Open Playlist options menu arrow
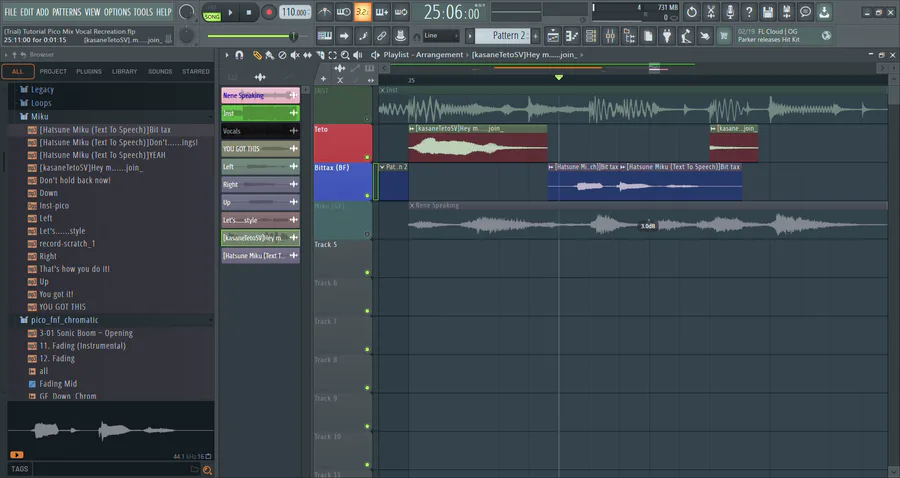This screenshot has height=478, width=900. click(227, 55)
